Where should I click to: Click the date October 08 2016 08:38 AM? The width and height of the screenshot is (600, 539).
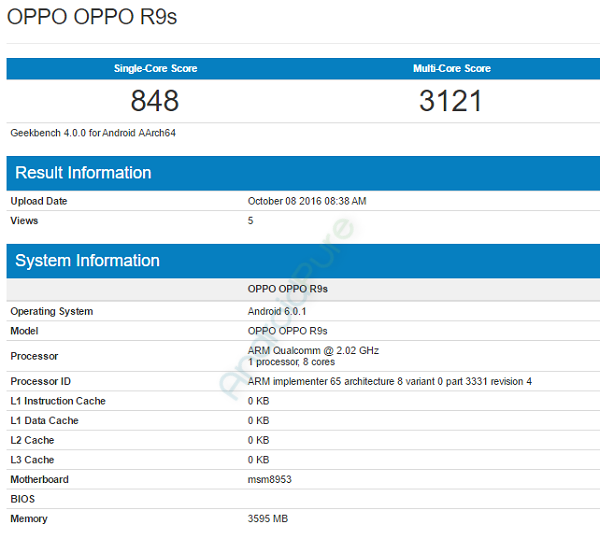[x=307, y=201]
